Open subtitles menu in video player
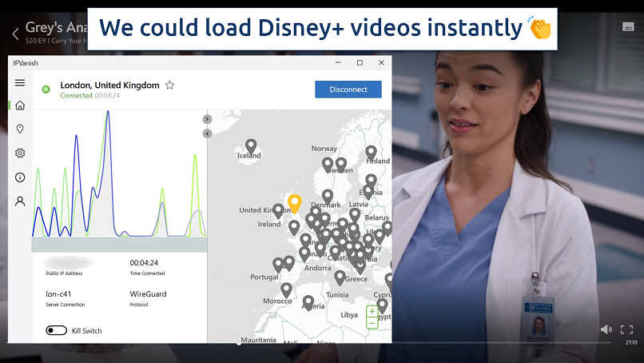This screenshot has width=644, height=363. tap(628, 27)
